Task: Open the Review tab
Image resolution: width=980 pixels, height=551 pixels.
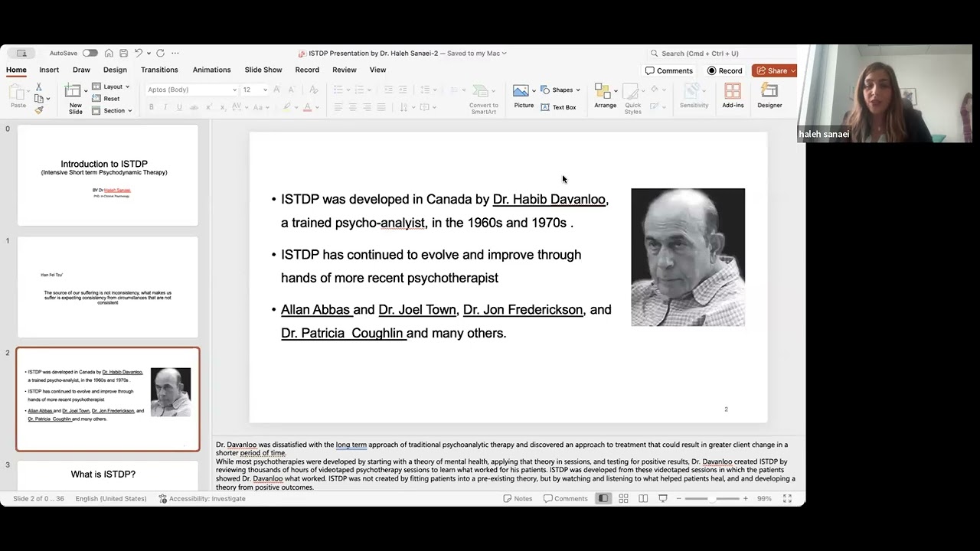Action: [345, 70]
